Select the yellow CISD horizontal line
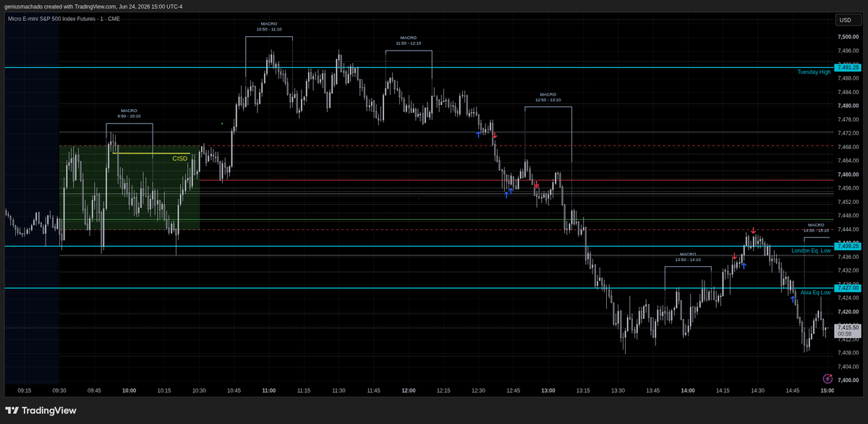Viewport: 868px width, 424px height. tap(150, 153)
